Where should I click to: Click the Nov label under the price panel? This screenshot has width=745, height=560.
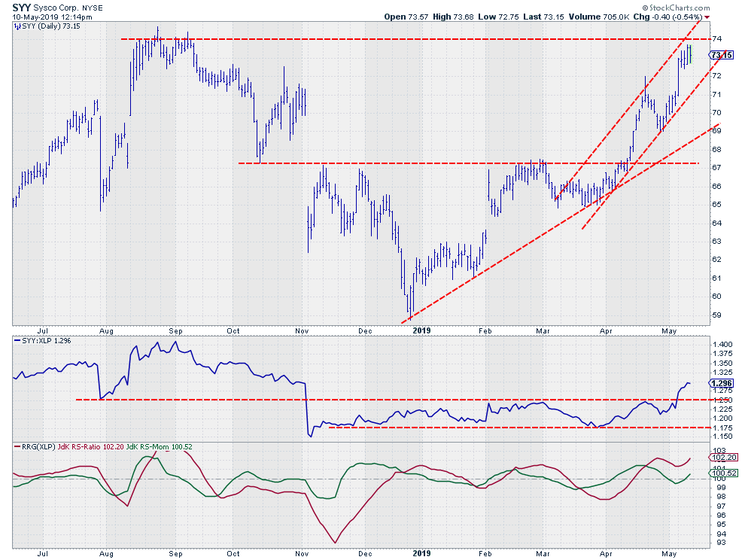(x=302, y=331)
